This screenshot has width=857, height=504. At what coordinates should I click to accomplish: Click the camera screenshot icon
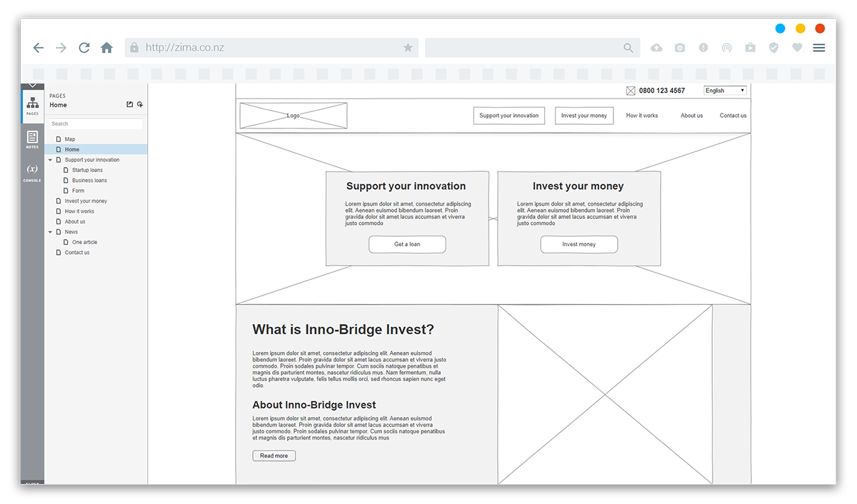(x=680, y=48)
